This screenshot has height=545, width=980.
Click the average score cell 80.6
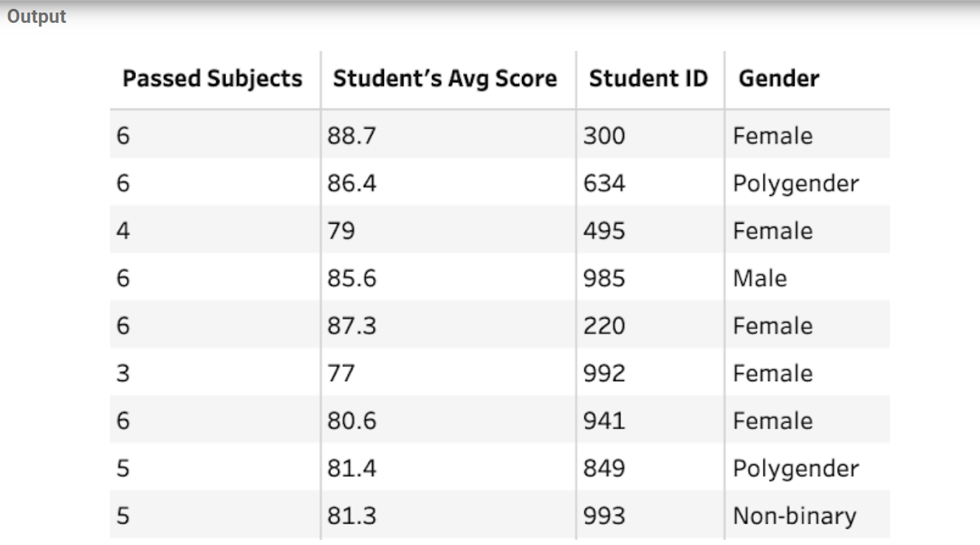352,421
